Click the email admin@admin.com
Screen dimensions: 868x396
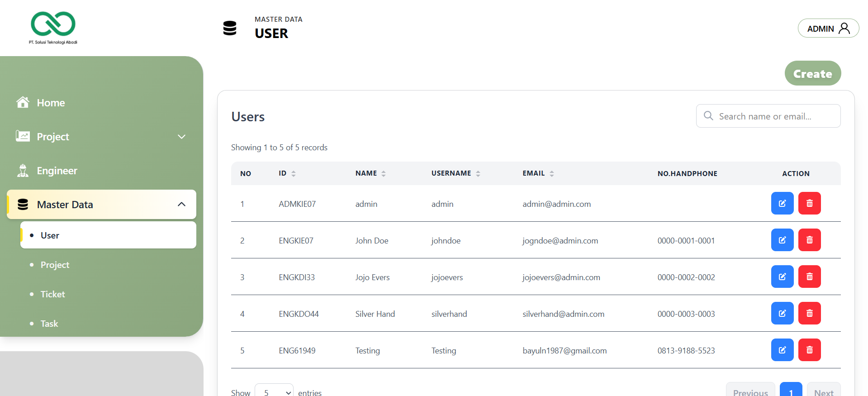pyautogui.click(x=557, y=204)
